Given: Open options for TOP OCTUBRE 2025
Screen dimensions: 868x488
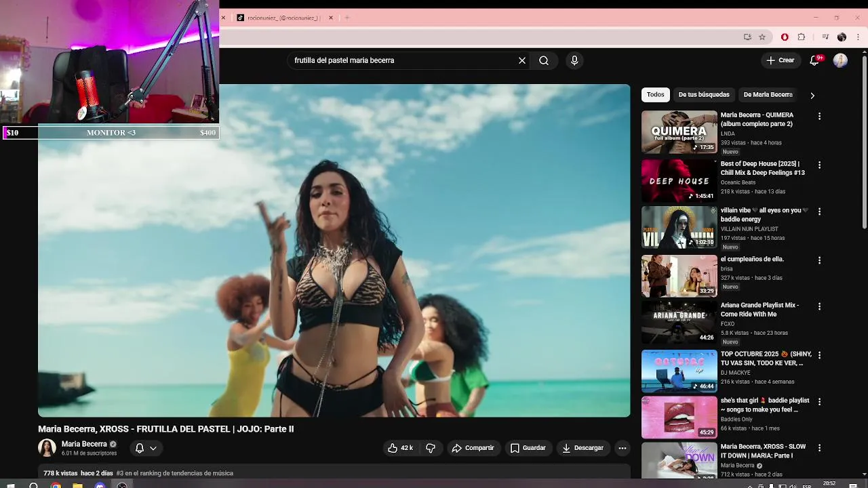Looking at the screenshot, I should (x=819, y=355).
